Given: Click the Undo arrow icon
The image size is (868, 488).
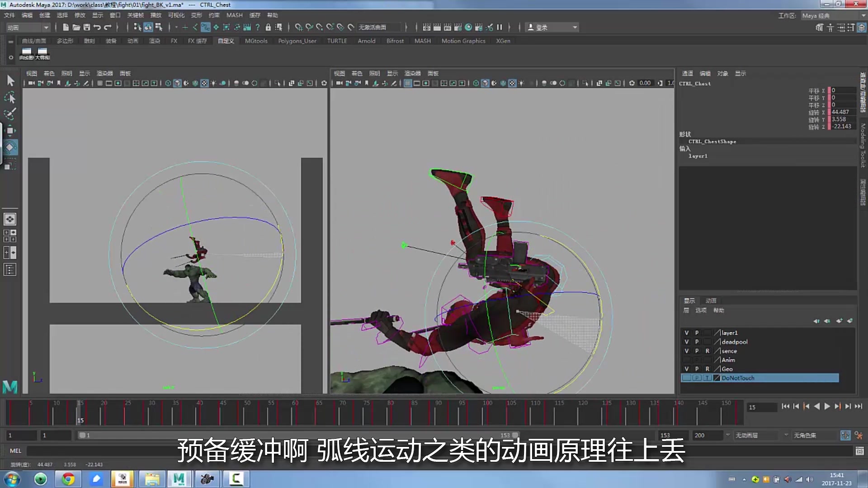Looking at the screenshot, I should [97, 28].
